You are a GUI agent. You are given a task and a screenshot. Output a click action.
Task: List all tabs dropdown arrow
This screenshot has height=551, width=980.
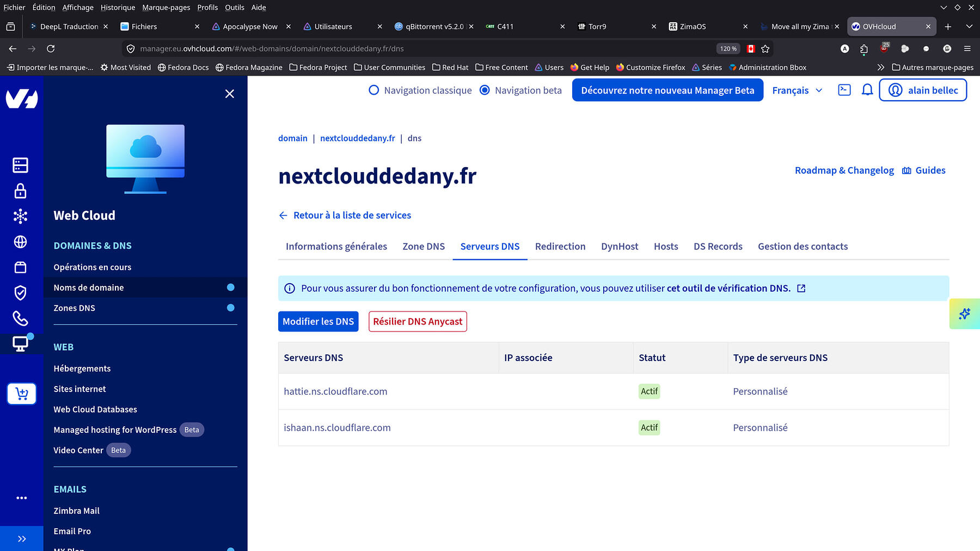(969, 26)
